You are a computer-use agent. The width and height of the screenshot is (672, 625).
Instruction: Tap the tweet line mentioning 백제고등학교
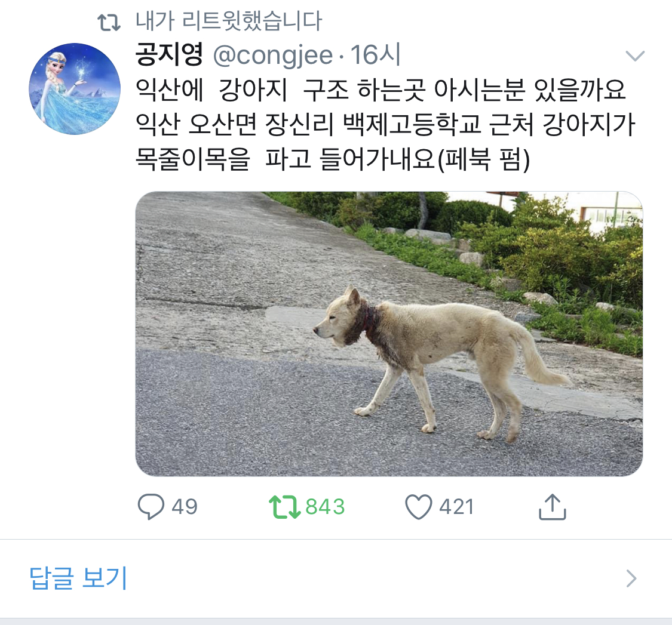coord(385,125)
